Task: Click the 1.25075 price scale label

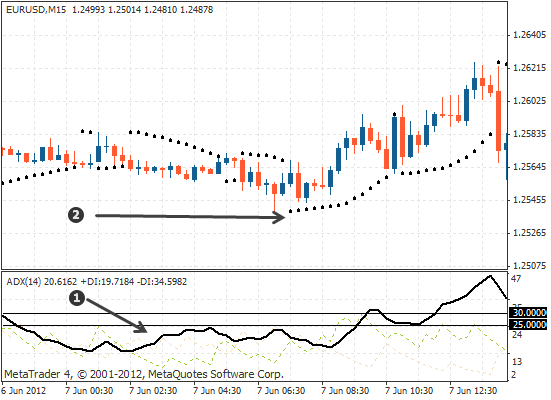Action: [x=529, y=266]
